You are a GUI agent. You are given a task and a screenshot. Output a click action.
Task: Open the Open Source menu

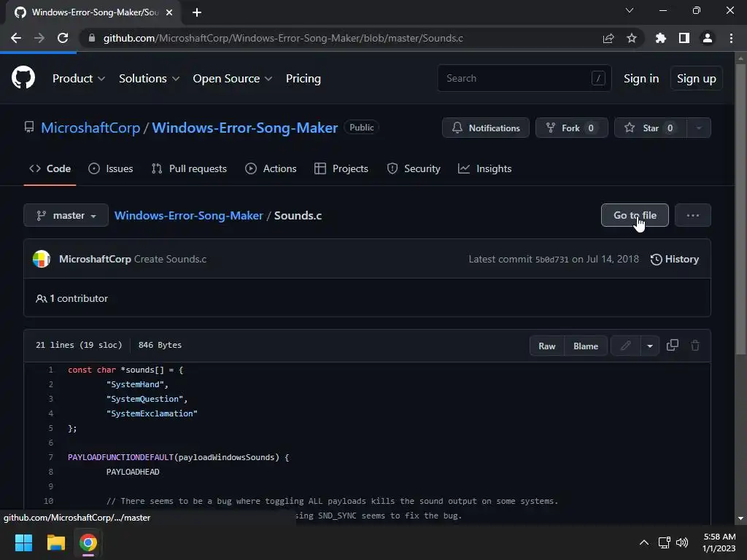click(x=233, y=79)
